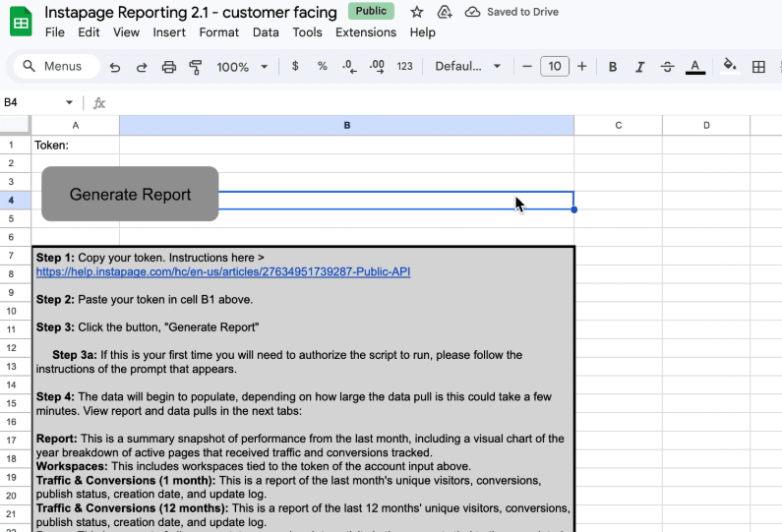The image size is (782, 532).
Task: Select row 20 header
Action: pyautogui.click(x=11, y=496)
